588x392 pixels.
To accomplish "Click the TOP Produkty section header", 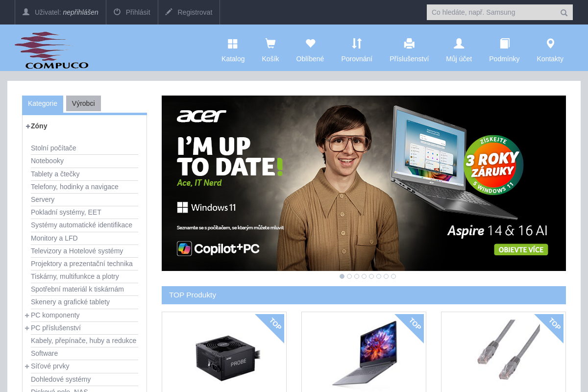I will coord(364,295).
